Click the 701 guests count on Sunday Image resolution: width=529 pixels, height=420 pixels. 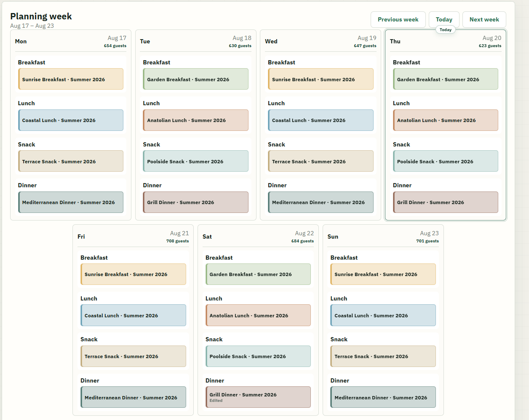(x=427, y=241)
